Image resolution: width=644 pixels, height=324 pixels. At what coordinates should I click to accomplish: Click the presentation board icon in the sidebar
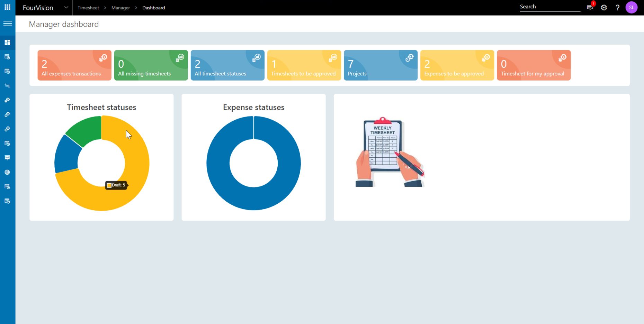tap(7, 158)
